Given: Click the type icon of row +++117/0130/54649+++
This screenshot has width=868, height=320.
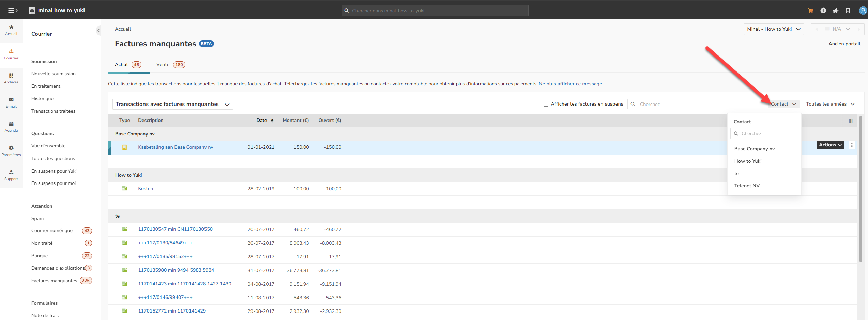Looking at the screenshot, I should pyautogui.click(x=125, y=243).
